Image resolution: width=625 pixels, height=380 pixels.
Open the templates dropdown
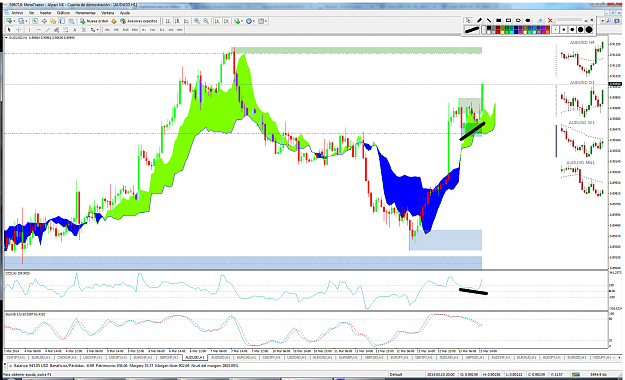click(263, 21)
